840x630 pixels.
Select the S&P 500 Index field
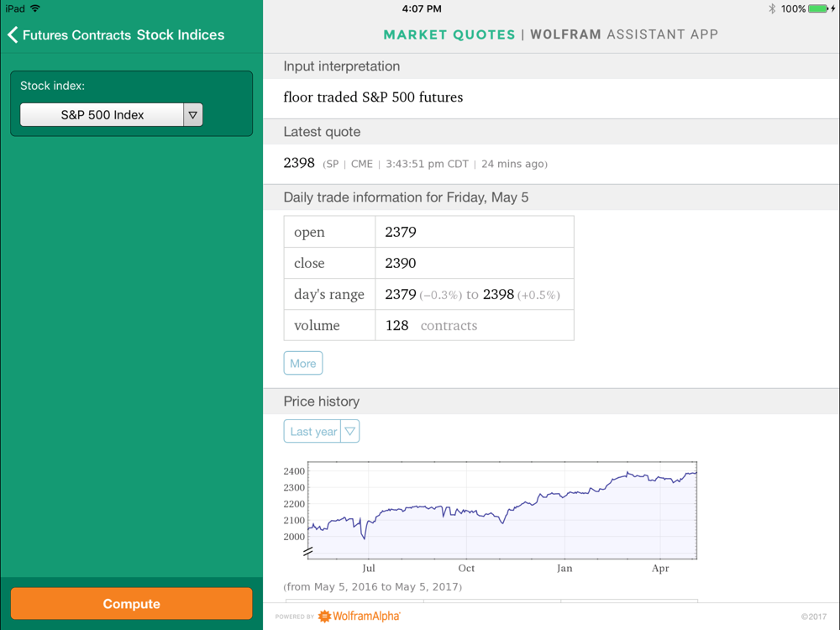(102, 114)
